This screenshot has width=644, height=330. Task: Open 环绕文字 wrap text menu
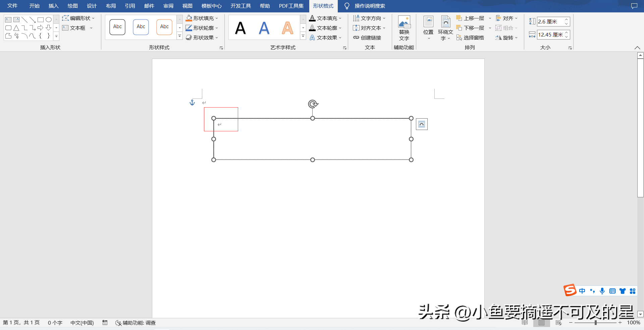coord(445,28)
